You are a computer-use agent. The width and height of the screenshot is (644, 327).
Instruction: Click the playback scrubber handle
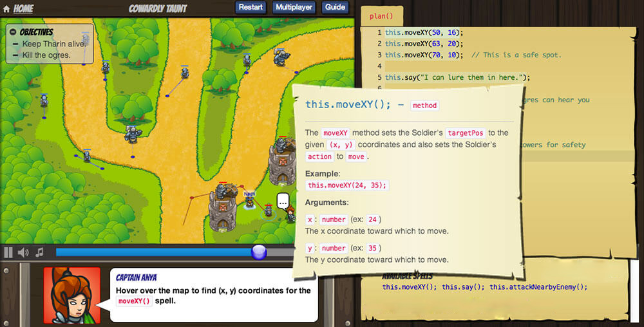coord(259,252)
